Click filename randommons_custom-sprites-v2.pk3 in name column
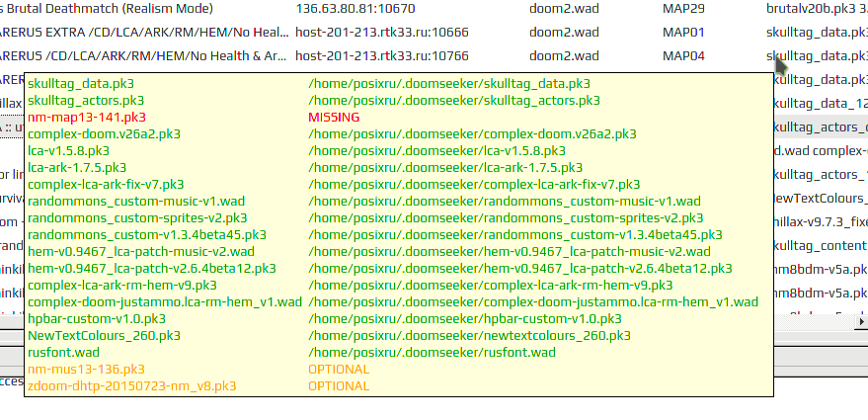868x420 pixels. coord(137,217)
